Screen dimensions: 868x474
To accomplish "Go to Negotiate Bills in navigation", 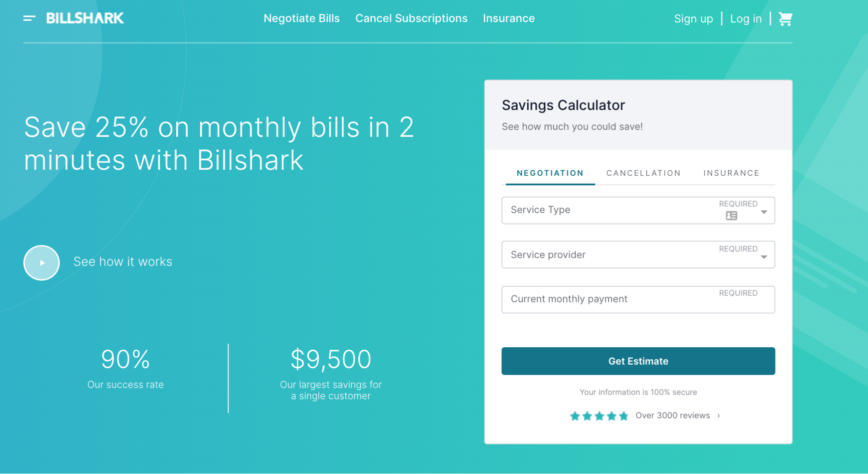I will [301, 18].
